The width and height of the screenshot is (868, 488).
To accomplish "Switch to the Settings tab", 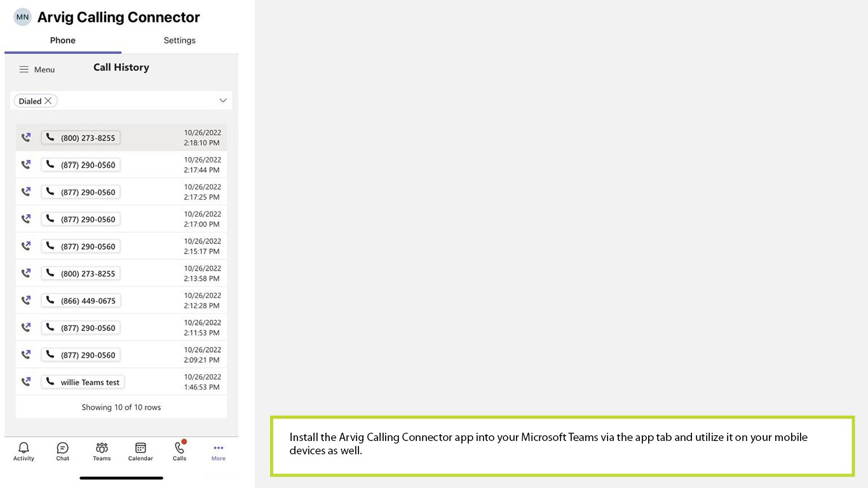I will (x=180, y=40).
